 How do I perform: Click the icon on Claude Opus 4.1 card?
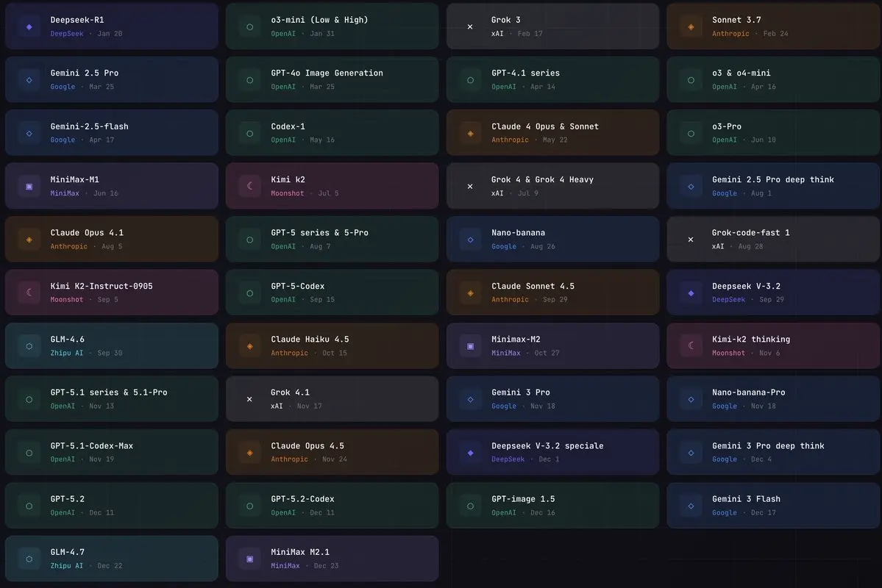click(x=29, y=240)
